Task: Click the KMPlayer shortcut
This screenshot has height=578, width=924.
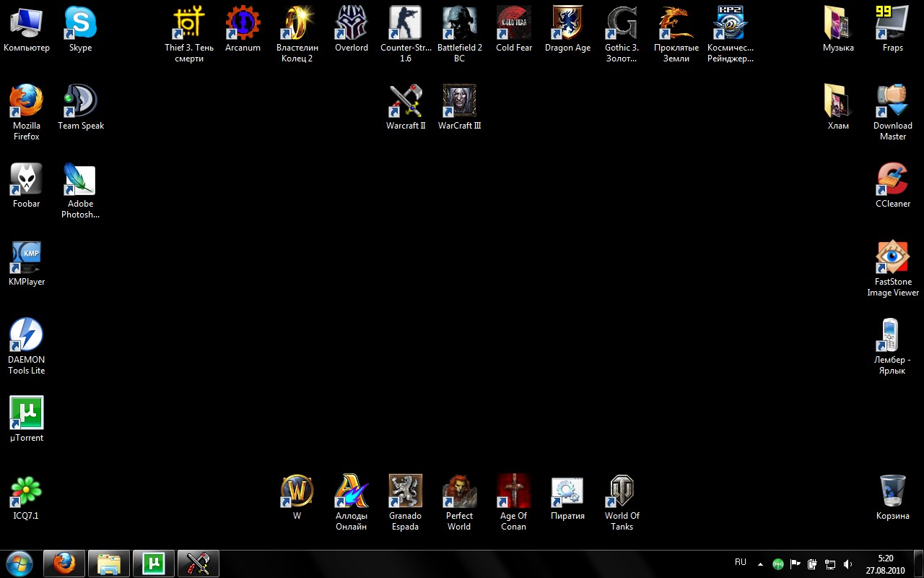Action: coord(27,263)
